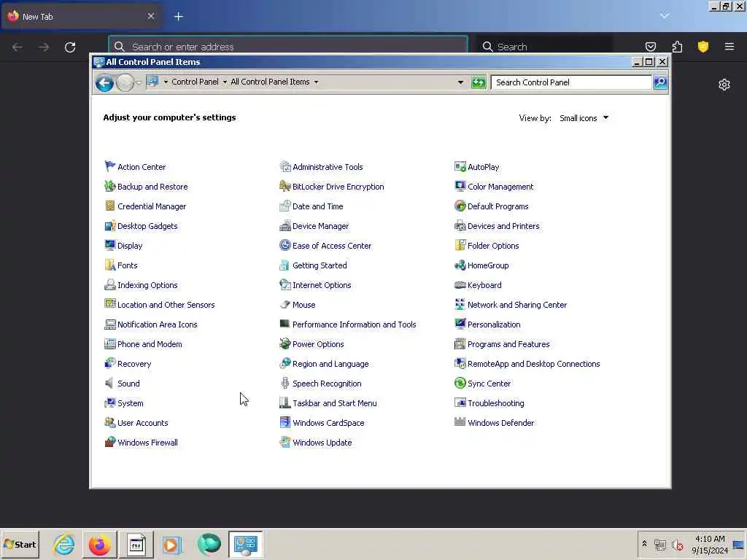Screen dimensions: 747x560
Task: Click the BitLocker Drive Encryption icon
Action: 285,186
